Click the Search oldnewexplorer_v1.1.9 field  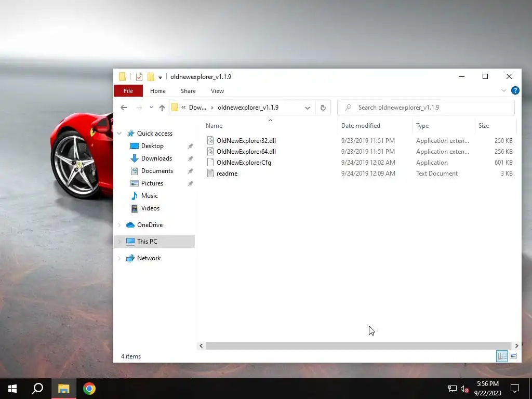tap(426, 108)
